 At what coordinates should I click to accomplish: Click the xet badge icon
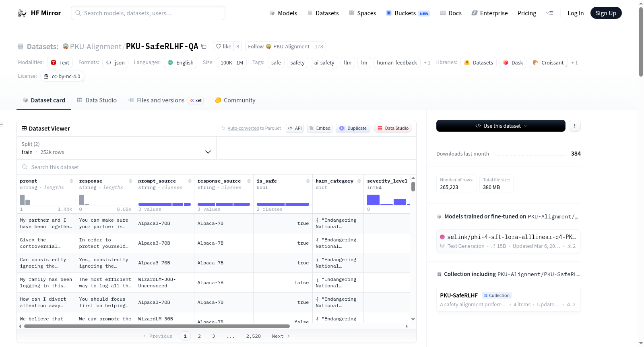[196, 100]
